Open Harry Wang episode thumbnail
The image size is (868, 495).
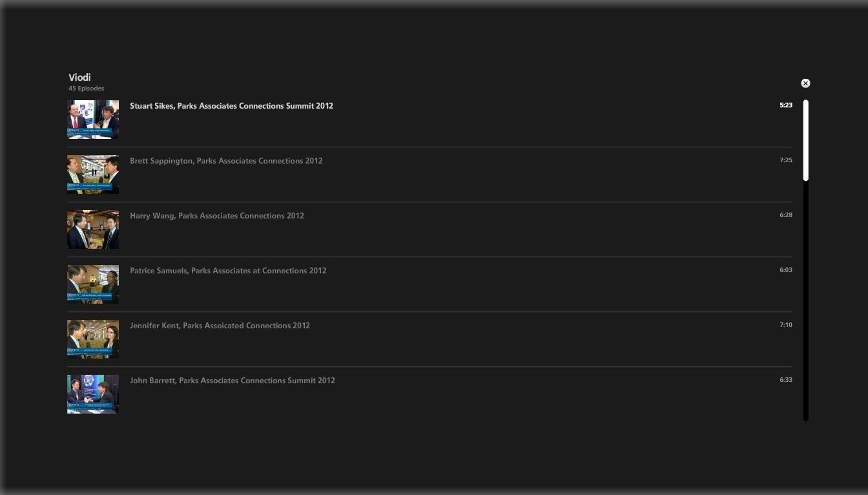coord(93,229)
